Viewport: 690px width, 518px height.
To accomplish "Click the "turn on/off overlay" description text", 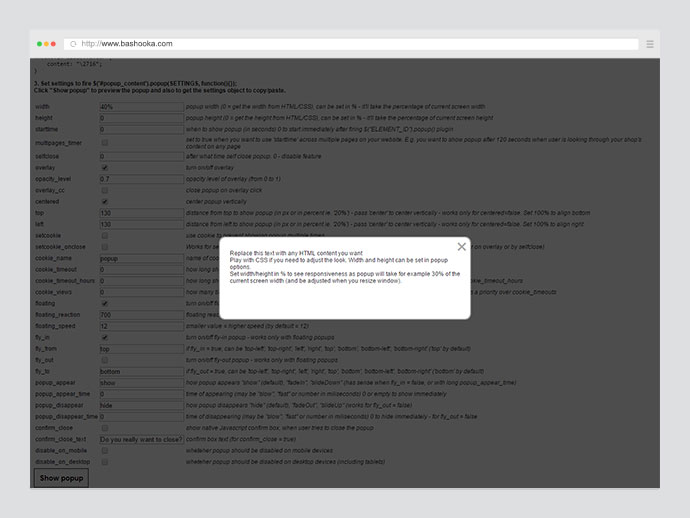I will (x=210, y=168).
